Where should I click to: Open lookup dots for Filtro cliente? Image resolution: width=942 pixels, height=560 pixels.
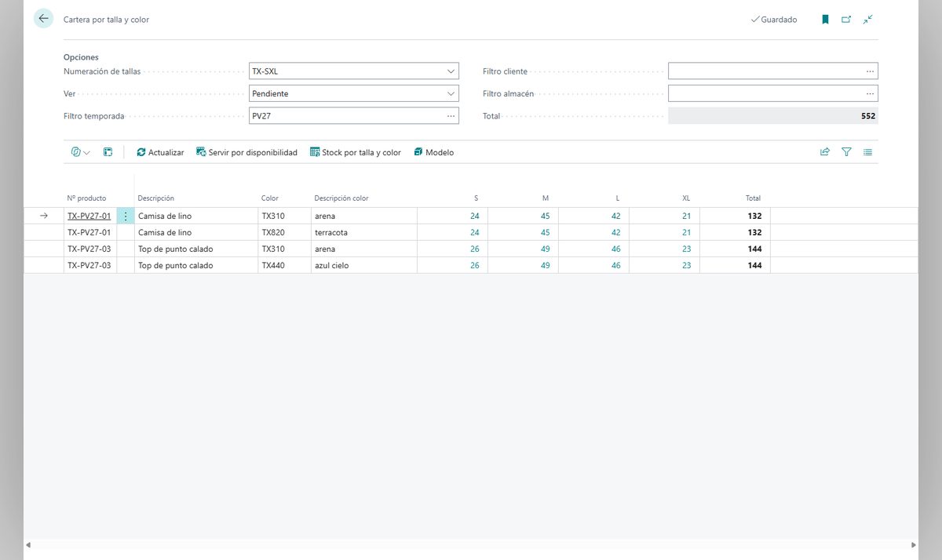pyautogui.click(x=870, y=71)
